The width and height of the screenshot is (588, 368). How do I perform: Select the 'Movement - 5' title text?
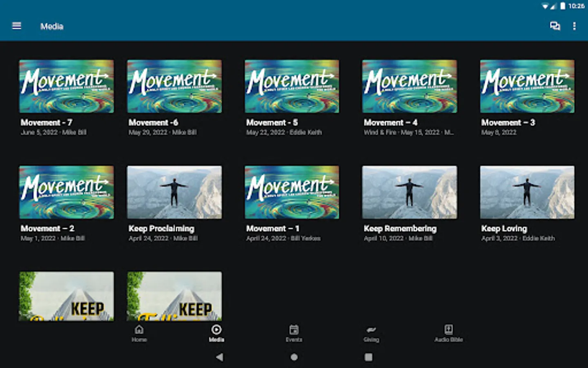[x=272, y=123]
